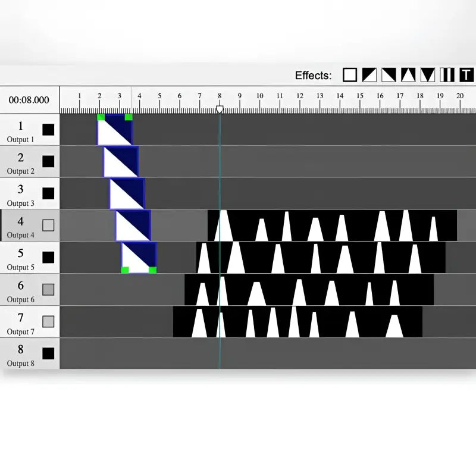Select the blue ramp clip on Output 3
The height and width of the screenshot is (476, 476).
(127, 194)
